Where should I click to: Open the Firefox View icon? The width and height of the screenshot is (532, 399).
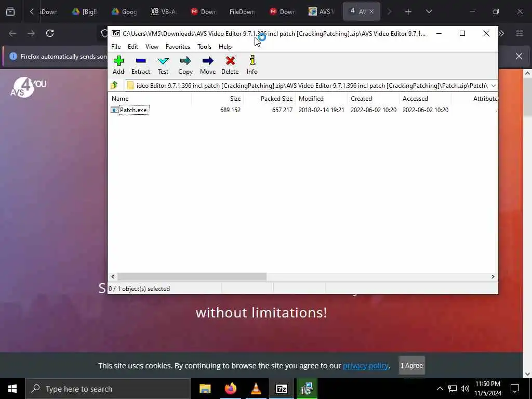pyautogui.click(x=10, y=12)
